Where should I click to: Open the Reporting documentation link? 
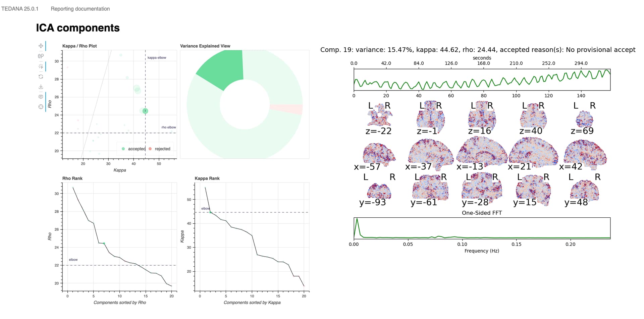click(80, 9)
